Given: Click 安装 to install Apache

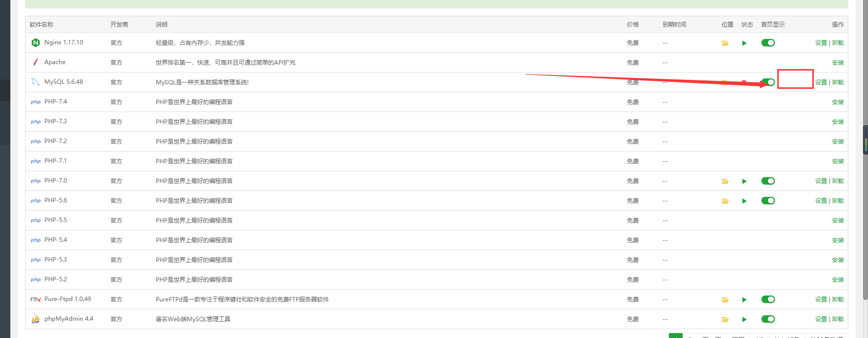Looking at the screenshot, I should (x=838, y=63).
